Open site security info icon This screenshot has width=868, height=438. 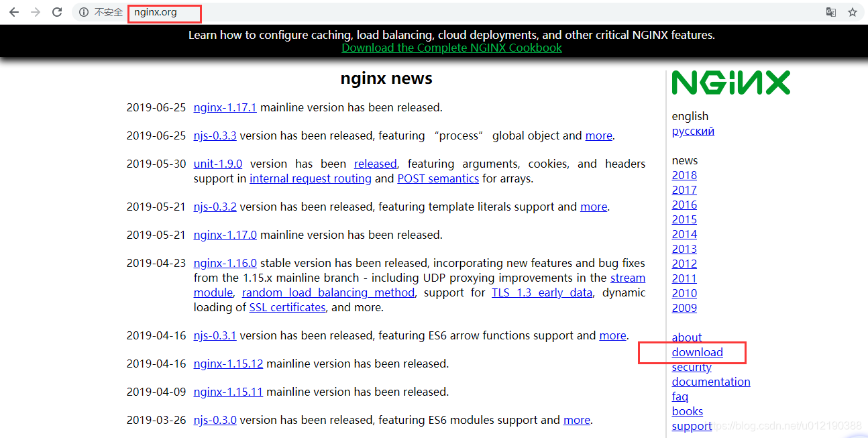click(84, 12)
